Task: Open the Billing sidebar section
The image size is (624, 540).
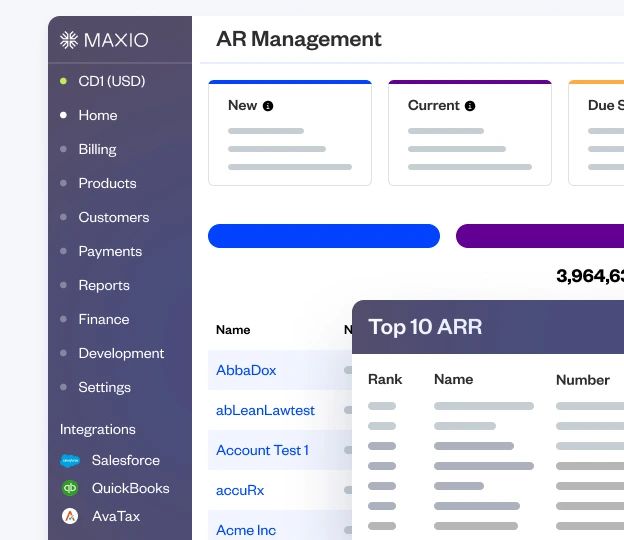Action: tap(98, 149)
